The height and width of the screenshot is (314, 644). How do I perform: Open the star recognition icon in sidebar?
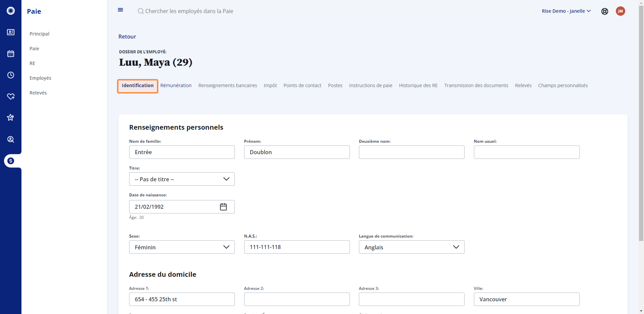(11, 117)
